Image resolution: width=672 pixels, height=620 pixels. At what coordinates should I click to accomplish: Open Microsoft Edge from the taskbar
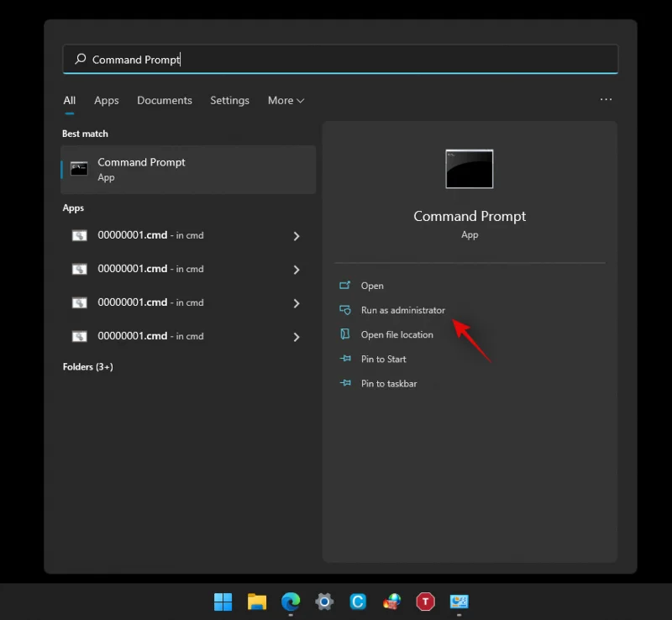[x=291, y=602]
